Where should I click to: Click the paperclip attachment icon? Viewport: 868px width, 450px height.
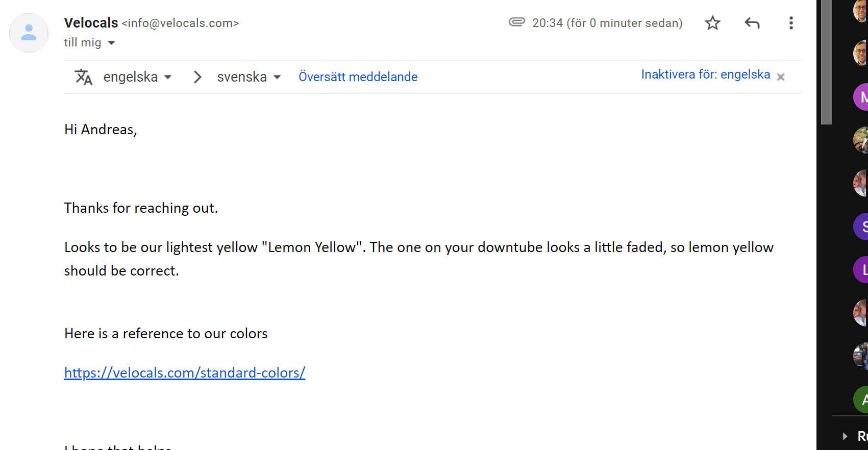[x=516, y=22]
